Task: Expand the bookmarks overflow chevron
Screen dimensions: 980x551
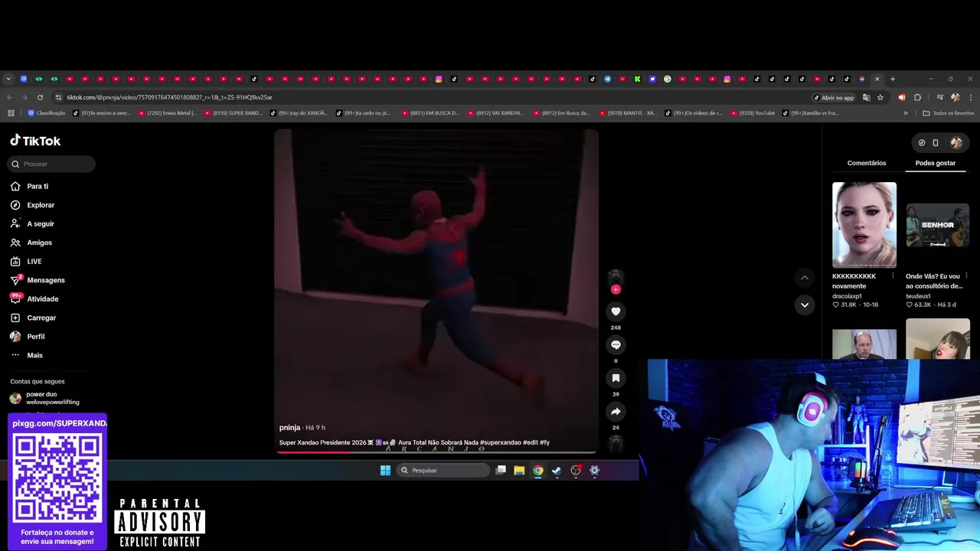Action: coord(906,113)
